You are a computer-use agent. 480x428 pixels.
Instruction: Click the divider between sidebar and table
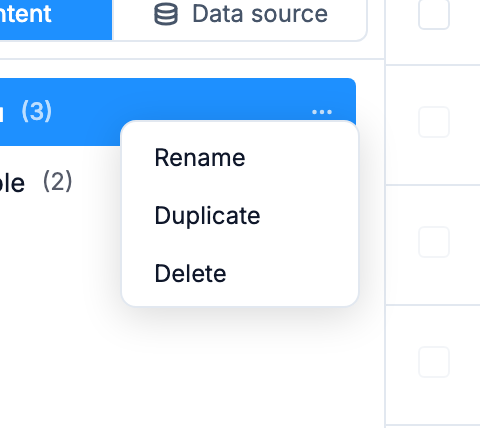[x=385, y=213]
